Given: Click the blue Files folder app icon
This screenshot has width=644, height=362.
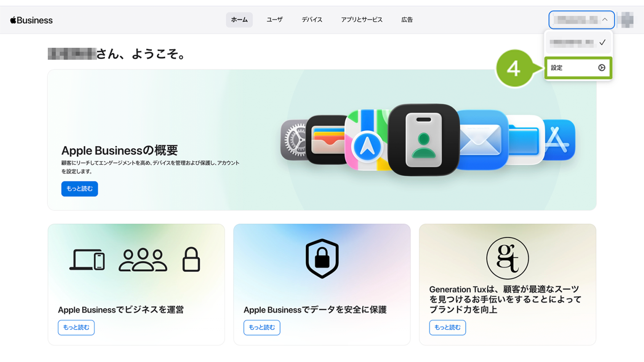Looking at the screenshot, I should [525, 140].
